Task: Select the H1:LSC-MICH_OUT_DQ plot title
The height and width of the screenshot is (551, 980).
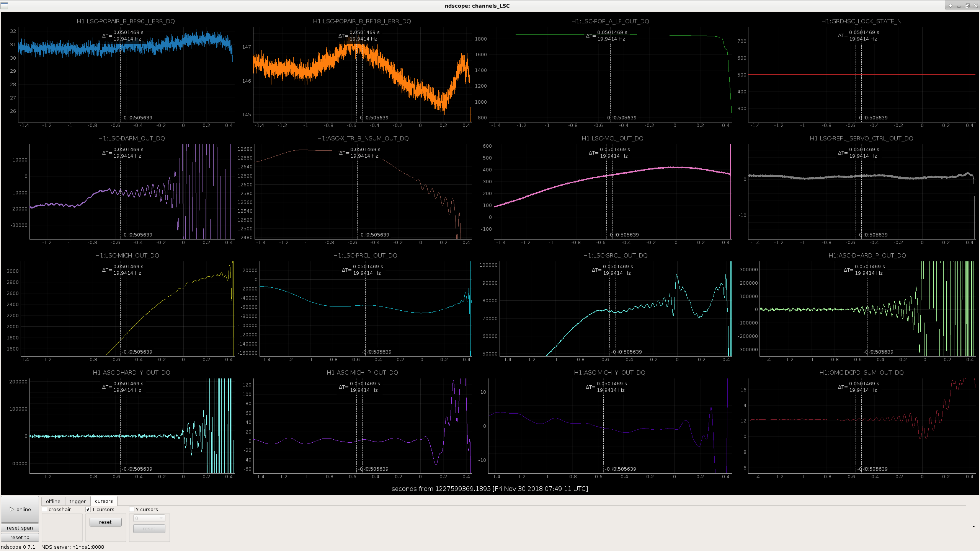Action: 127,256
